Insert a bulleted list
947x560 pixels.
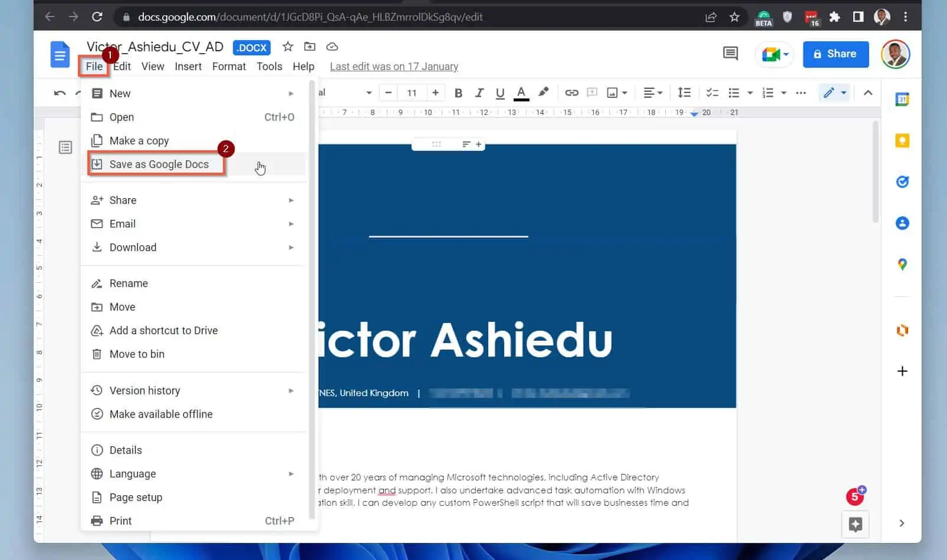click(734, 93)
